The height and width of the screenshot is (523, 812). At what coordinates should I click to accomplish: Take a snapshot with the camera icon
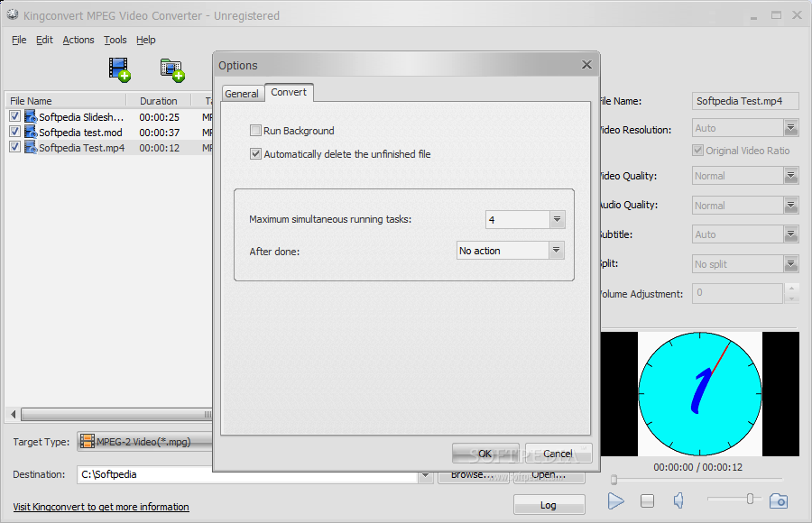779,500
